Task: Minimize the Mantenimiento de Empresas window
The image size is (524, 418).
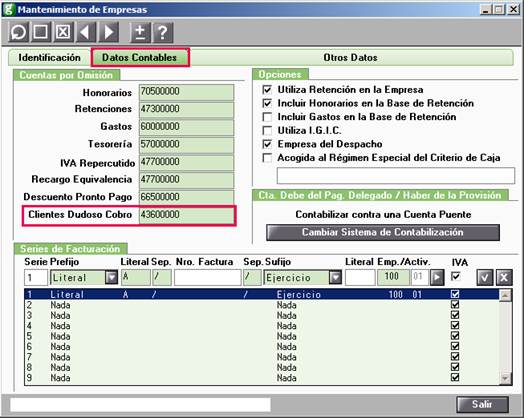Action: pos(486,9)
